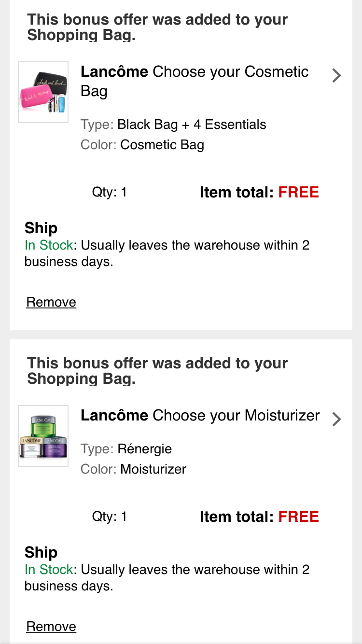Select the Type: Rénergie text

pyautogui.click(x=126, y=449)
